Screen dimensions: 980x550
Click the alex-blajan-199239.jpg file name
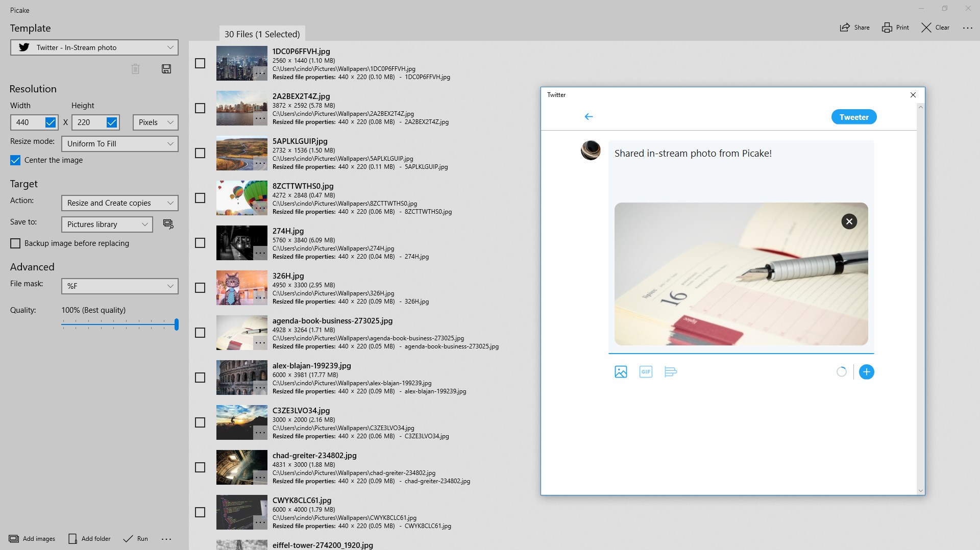[312, 366]
